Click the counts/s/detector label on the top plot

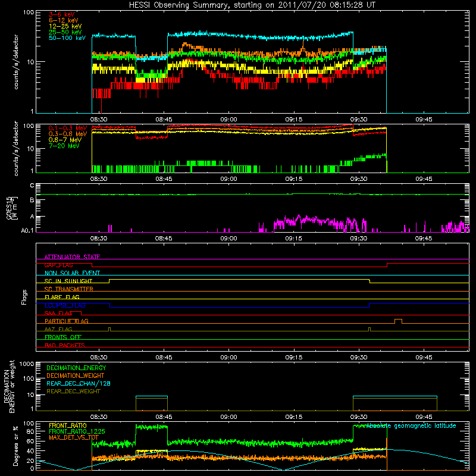coord(16,62)
